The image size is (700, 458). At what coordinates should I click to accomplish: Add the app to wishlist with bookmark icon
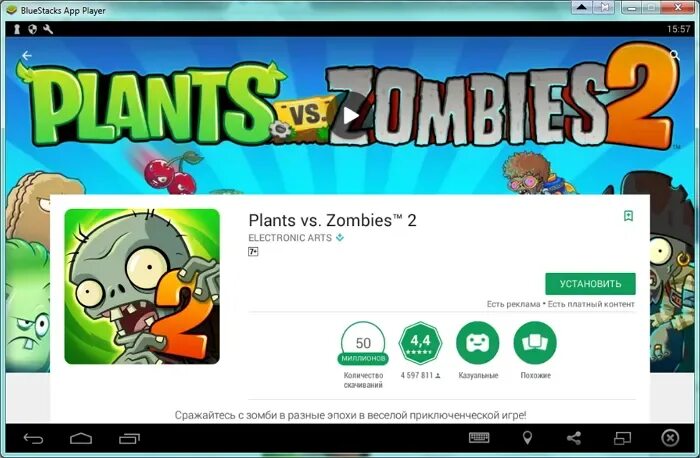(x=628, y=216)
